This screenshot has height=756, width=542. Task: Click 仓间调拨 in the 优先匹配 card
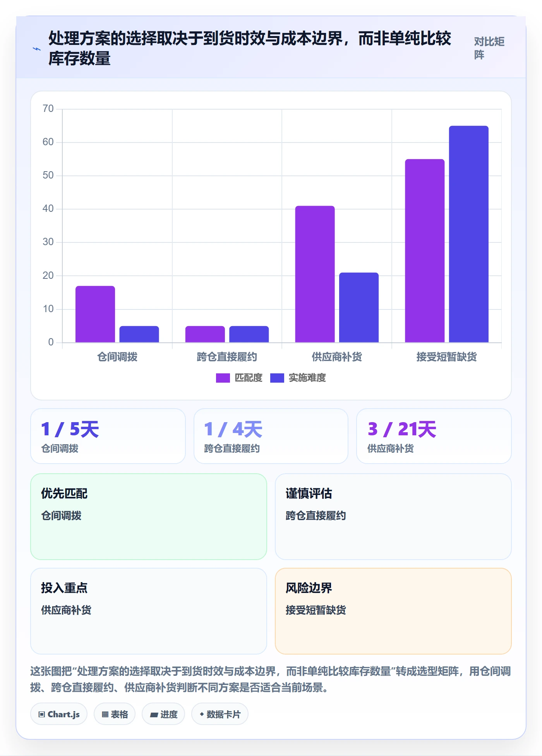click(x=61, y=515)
